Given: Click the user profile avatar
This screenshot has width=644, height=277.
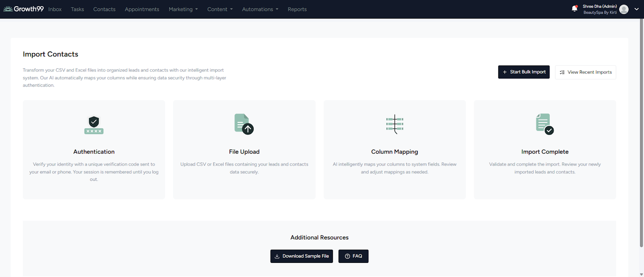Looking at the screenshot, I should [x=624, y=9].
